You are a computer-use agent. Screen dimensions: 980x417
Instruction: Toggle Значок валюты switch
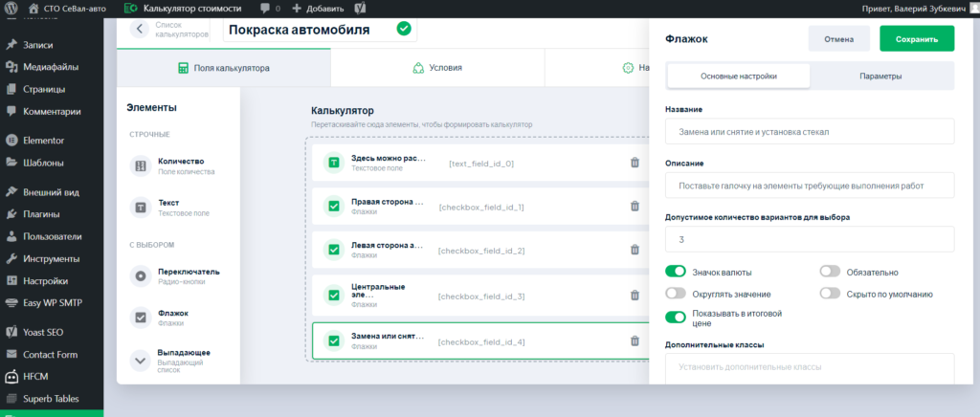click(x=676, y=272)
